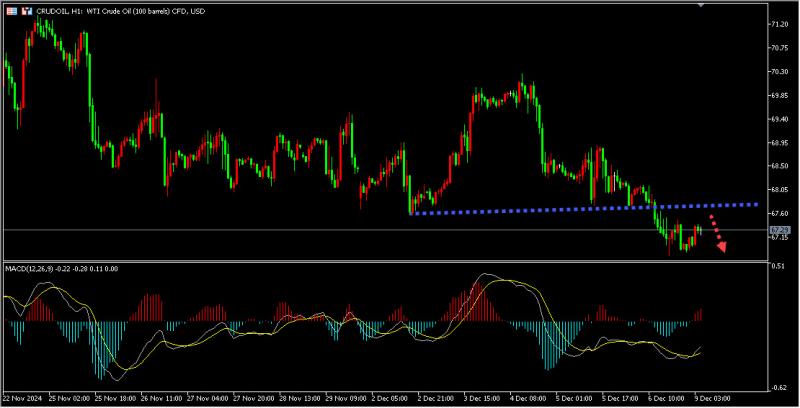Click the 27 Nov 04:00 time label
The image size is (800, 408).
click(x=208, y=398)
